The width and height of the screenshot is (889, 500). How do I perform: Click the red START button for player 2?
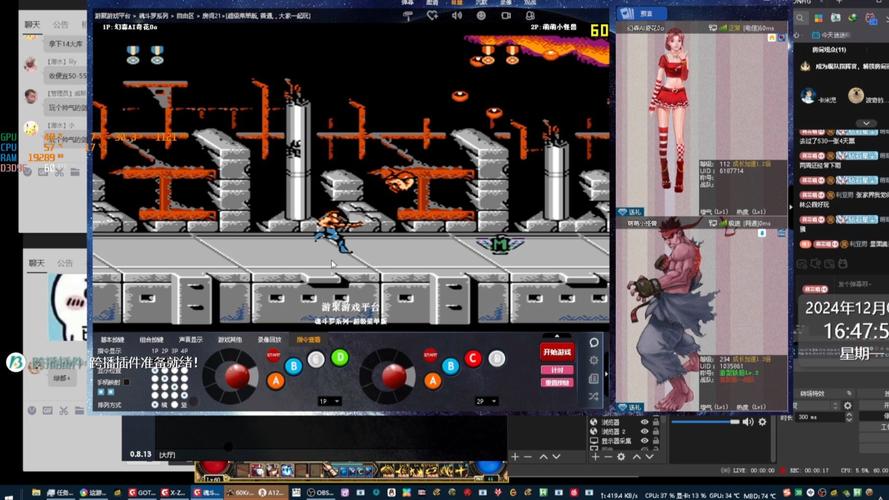click(430, 355)
